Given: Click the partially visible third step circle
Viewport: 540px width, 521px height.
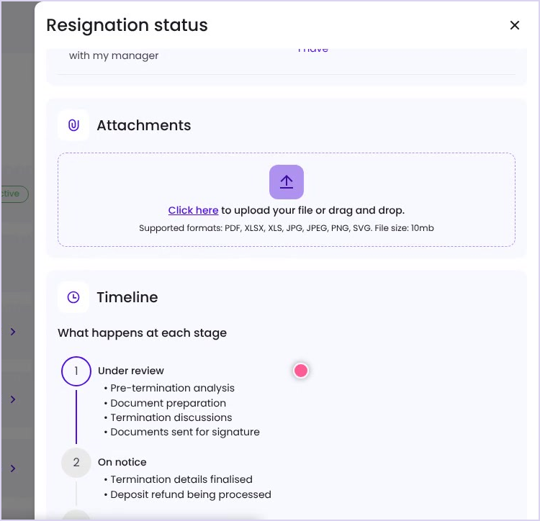Looking at the screenshot, I should click(x=76, y=515).
